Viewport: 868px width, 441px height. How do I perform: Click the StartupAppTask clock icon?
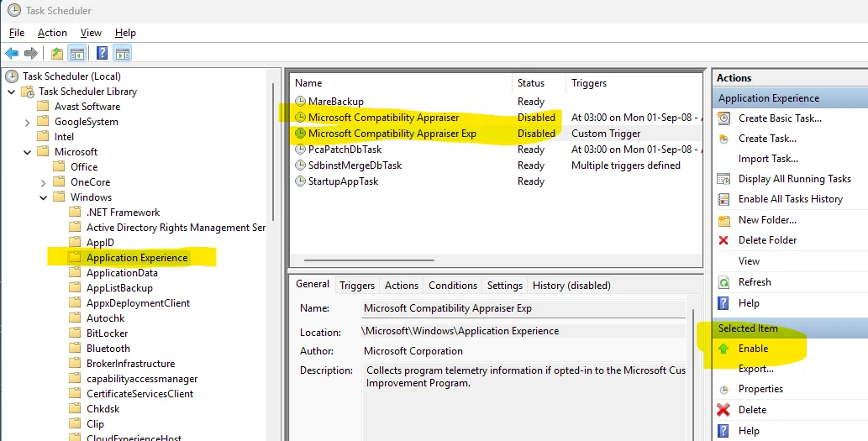pyautogui.click(x=300, y=181)
